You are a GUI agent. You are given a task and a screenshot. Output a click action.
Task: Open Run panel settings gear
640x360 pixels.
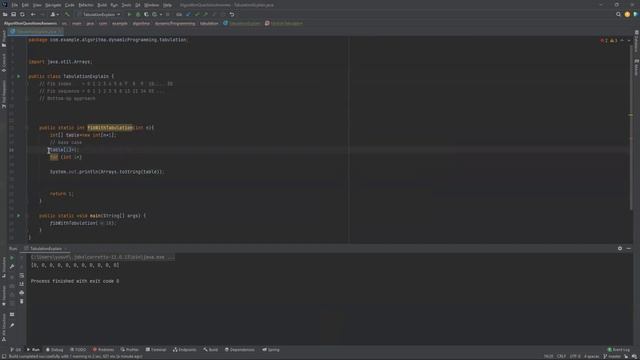[x=620, y=248]
